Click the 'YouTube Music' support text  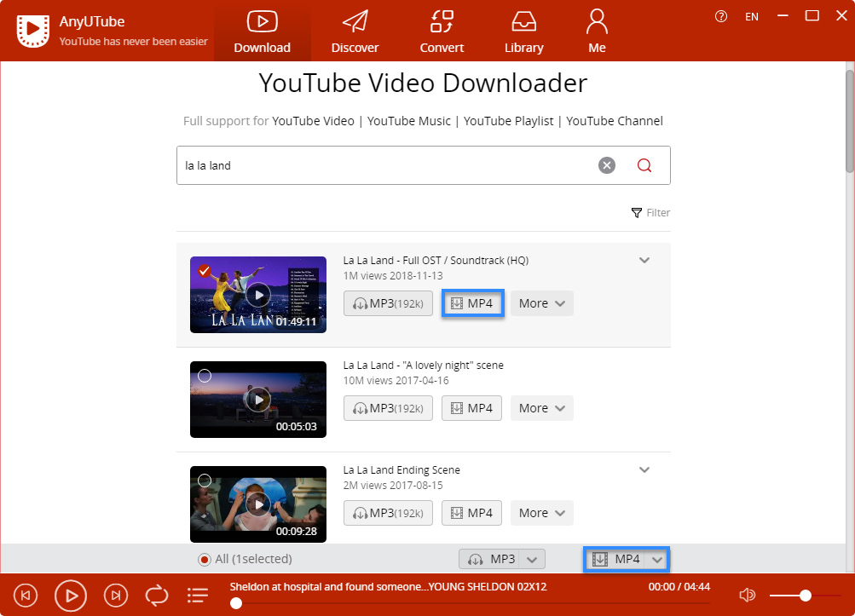pos(409,121)
